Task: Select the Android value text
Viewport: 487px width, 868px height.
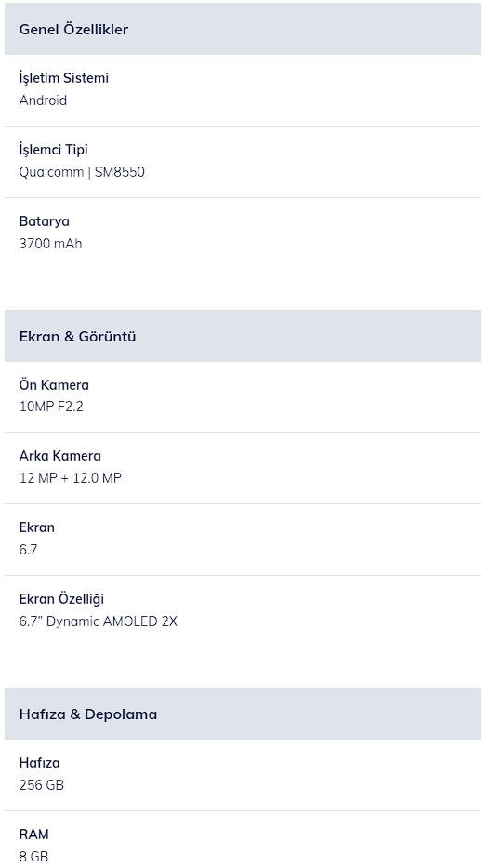Action: tap(43, 100)
